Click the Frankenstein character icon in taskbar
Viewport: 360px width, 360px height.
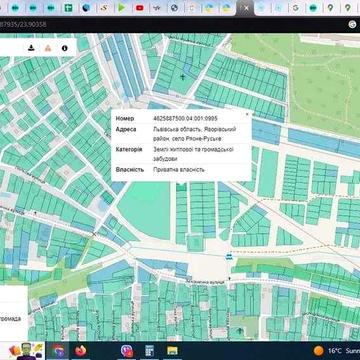26,351
